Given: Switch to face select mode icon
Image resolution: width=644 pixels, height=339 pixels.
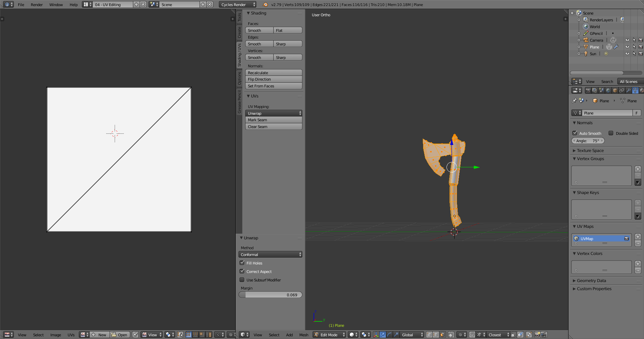Looking at the screenshot, I should pos(443,335).
